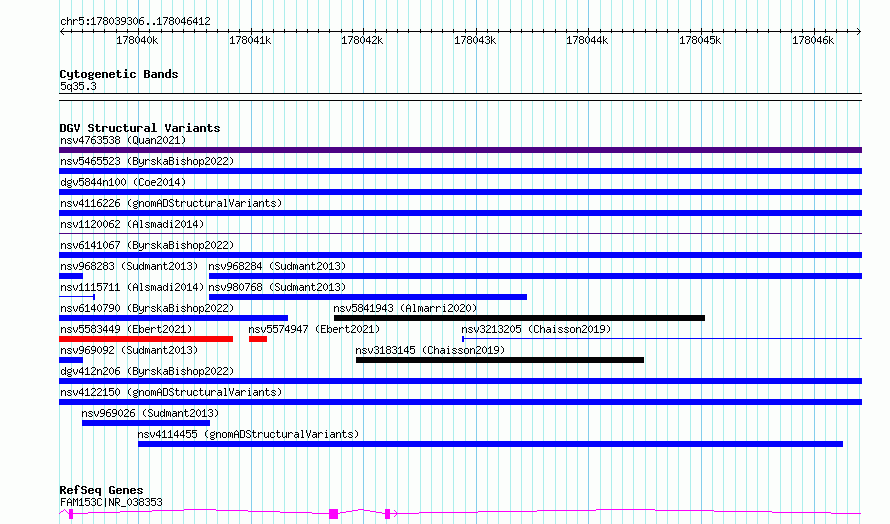Click the blue bar under dgv5844n100
890x524 pixels.
(460, 192)
